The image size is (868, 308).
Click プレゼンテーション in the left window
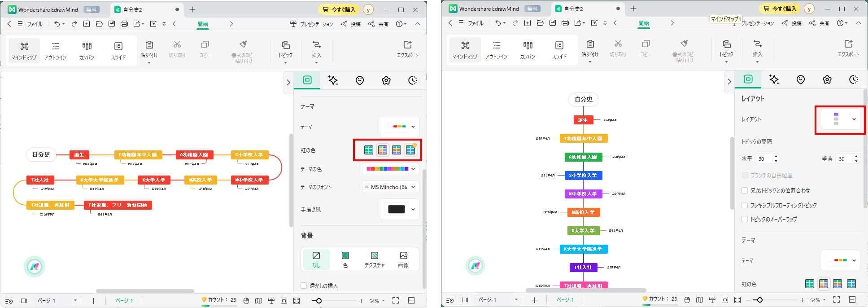(311, 24)
